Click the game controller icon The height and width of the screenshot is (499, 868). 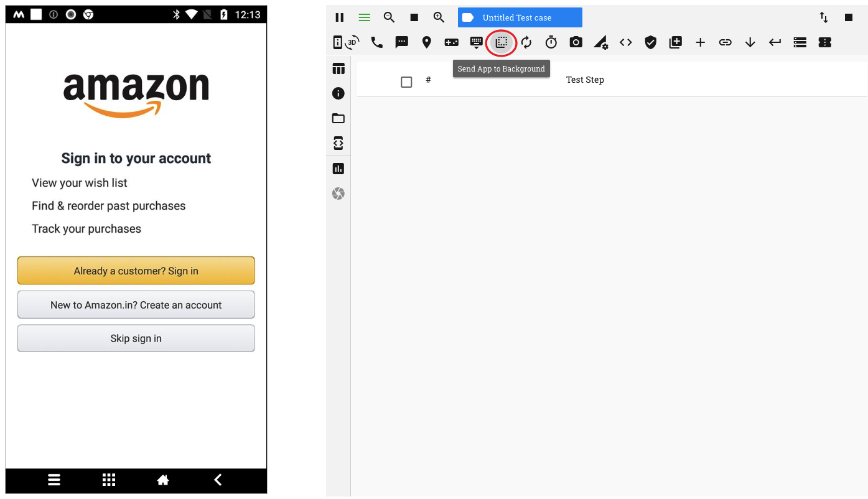tap(451, 42)
